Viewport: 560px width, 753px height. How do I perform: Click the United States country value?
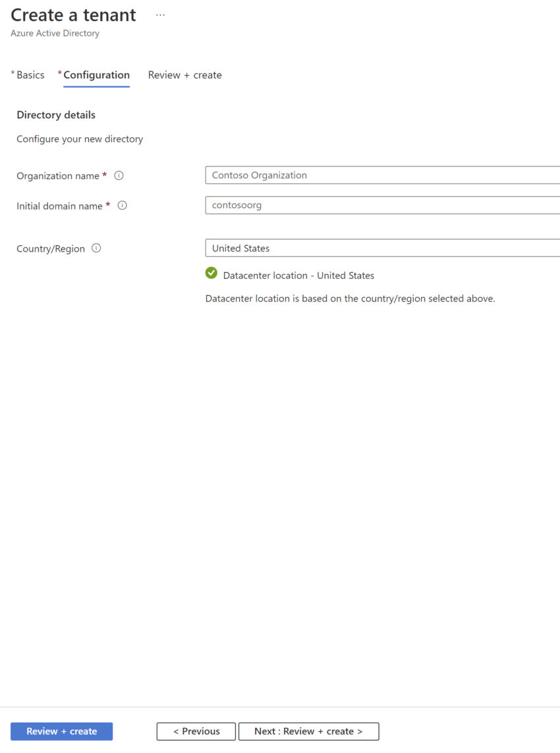pyautogui.click(x=240, y=248)
